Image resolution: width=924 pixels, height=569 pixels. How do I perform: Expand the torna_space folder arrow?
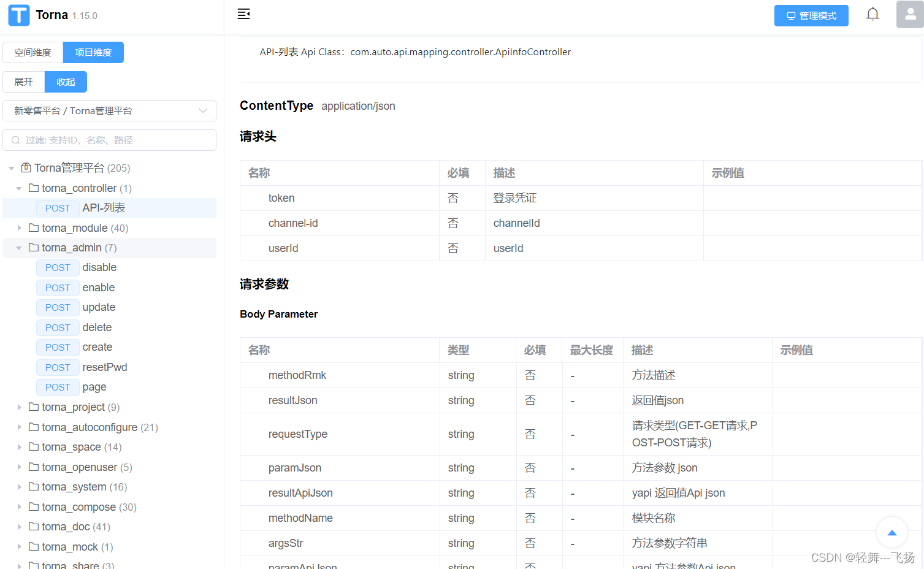pos(19,447)
